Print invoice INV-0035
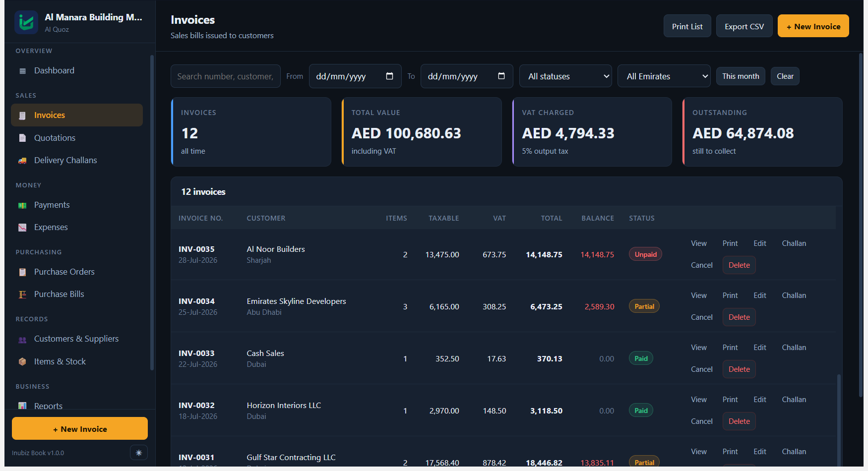The width and height of the screenshot is (868, 471). pyautogui.click(x=730, y=243)
